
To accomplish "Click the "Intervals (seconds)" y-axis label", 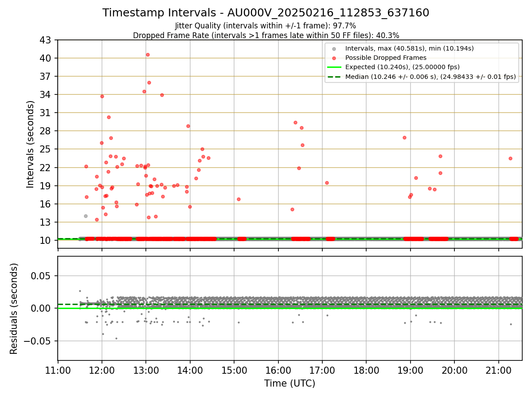I will tap(30, 144).
